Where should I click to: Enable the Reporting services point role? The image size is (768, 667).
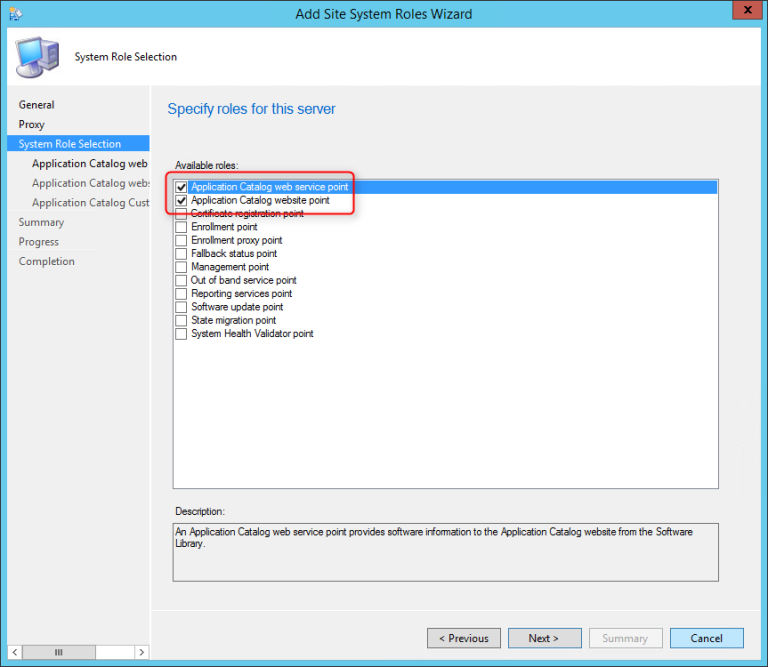[181, 294]
